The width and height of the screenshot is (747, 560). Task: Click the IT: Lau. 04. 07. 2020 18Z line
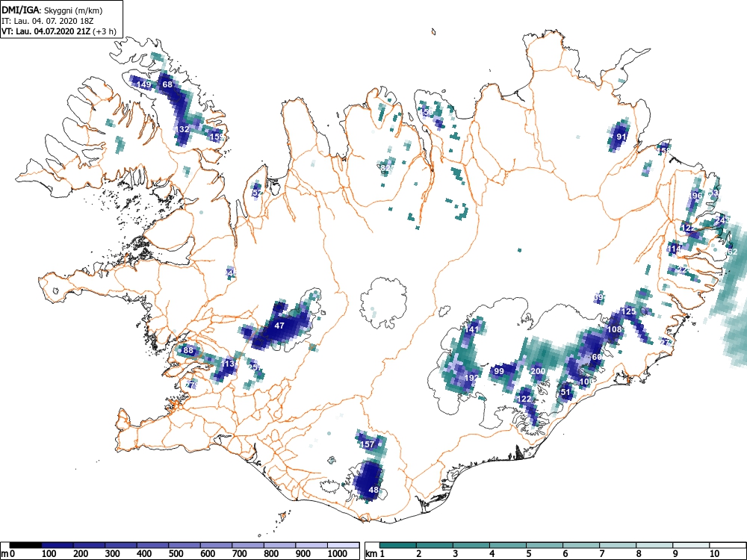49,21
